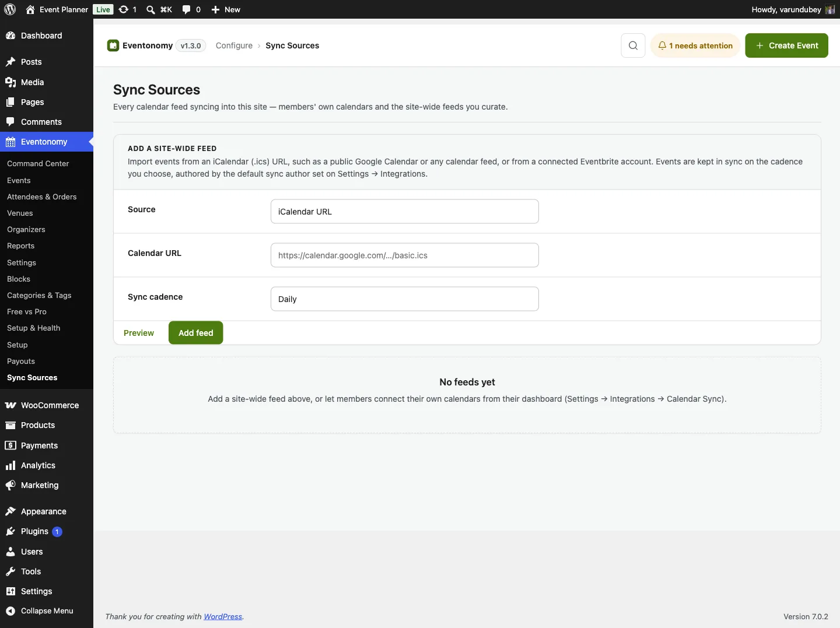Image resolution: width=840 pixels, height=628 pixels.
Task: Click the updates refresh icon
Action: tap(124, 9)
